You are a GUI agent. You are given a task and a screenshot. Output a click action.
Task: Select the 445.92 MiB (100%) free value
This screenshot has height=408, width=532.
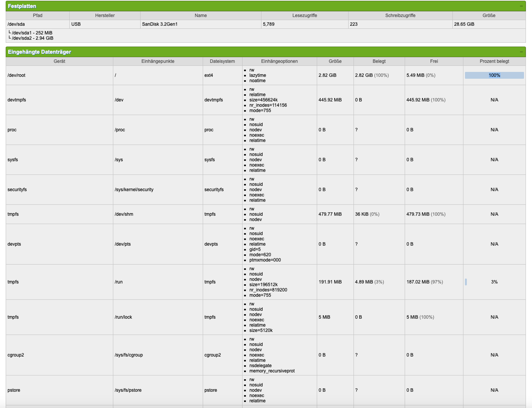coord(426,100)
